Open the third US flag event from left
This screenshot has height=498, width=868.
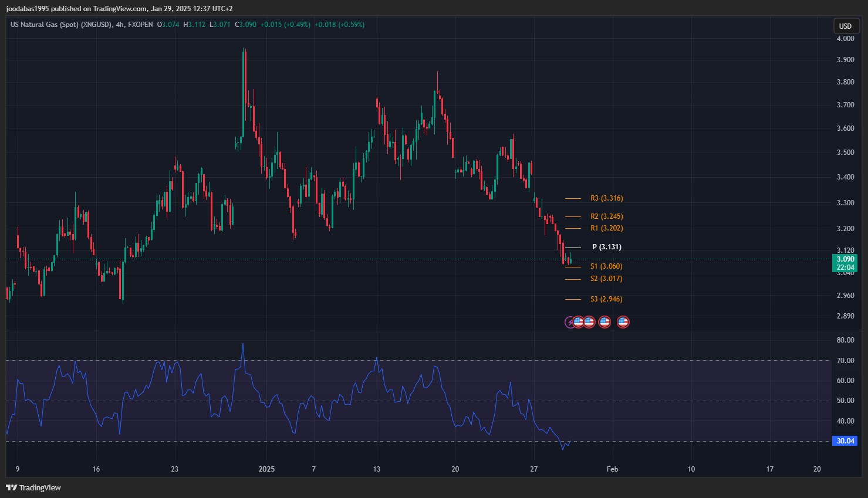(x=604, y=322)
